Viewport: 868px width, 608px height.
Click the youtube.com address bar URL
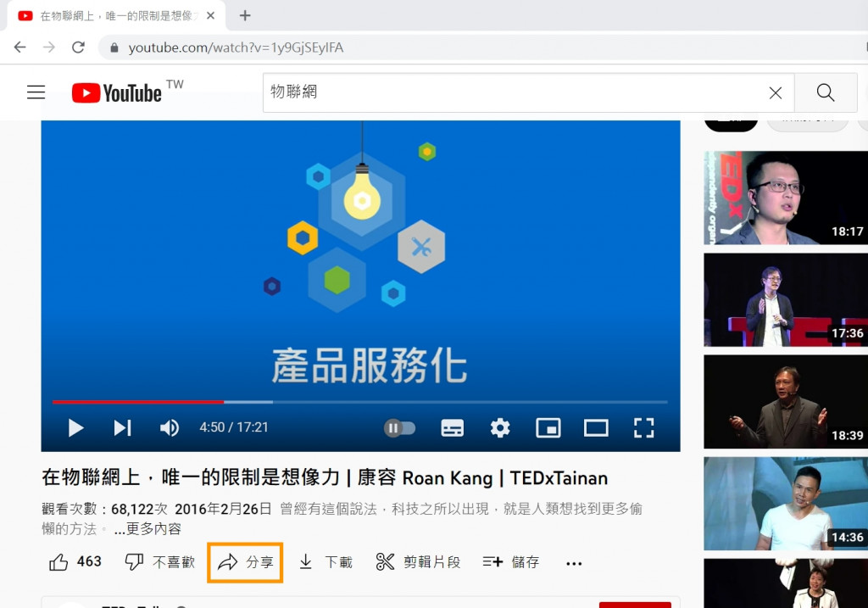pyautogui.click(x=236, y=48)
